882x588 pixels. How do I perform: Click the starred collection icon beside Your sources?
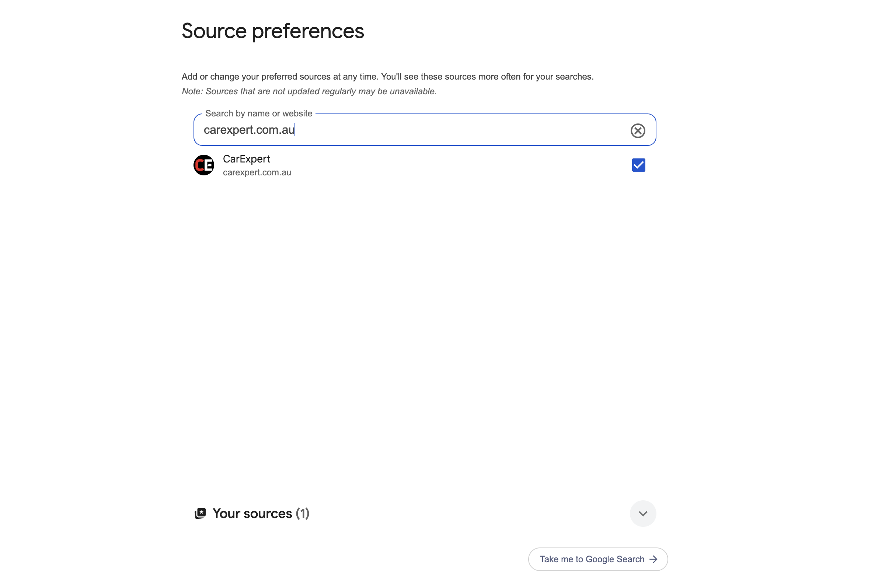[201, 513]
